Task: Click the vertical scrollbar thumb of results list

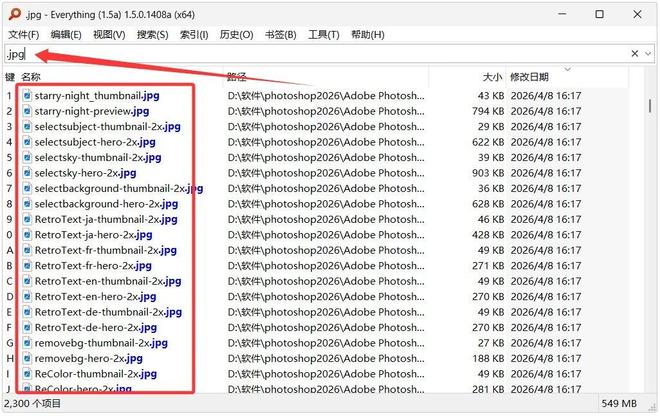Action: point(650,106)
